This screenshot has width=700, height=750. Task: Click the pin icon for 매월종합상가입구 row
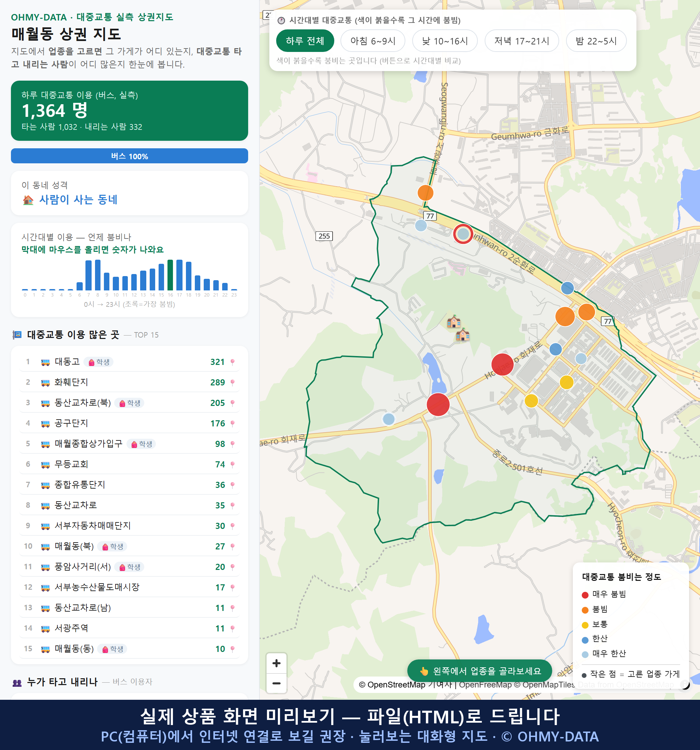232,444
